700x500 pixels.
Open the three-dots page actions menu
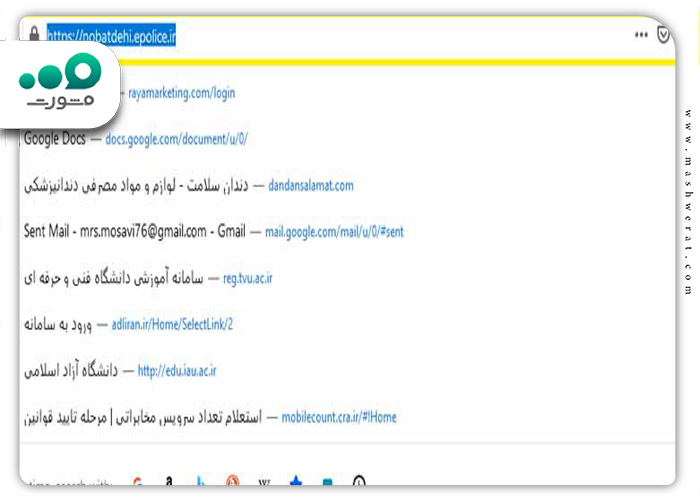(x=641, y=34)
